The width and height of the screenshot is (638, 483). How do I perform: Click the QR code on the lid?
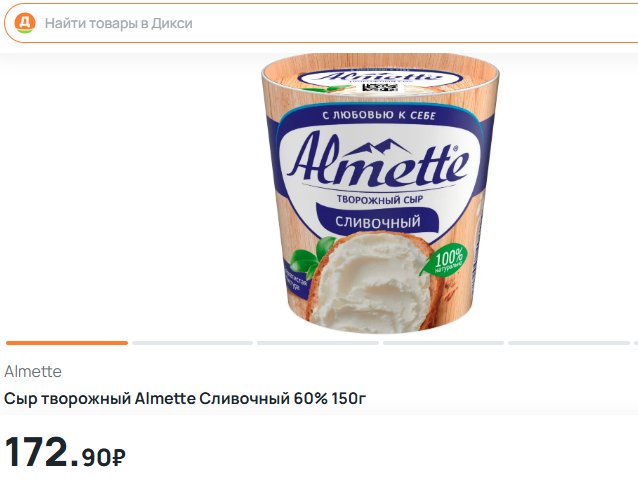pyautogui.click(x=380, y=87)
